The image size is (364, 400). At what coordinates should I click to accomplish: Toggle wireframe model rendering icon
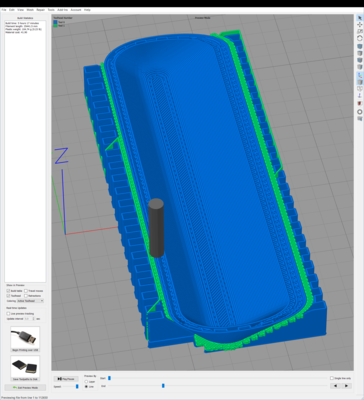click(x=360, y=89)
